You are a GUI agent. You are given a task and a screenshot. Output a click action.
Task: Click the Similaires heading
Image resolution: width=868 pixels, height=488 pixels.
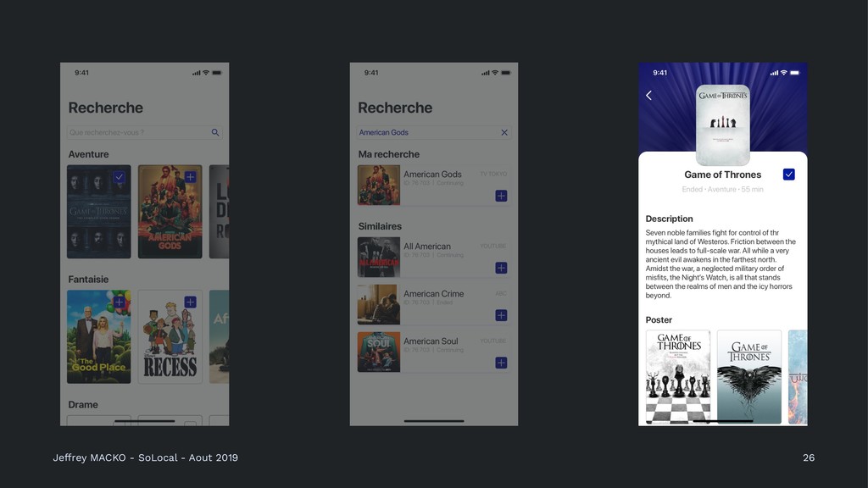[x=380, y=226]
